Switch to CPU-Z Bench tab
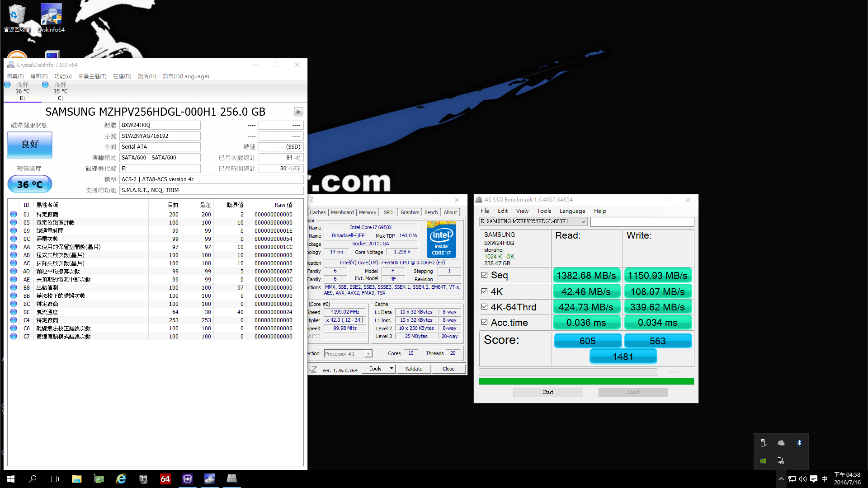 431,212
